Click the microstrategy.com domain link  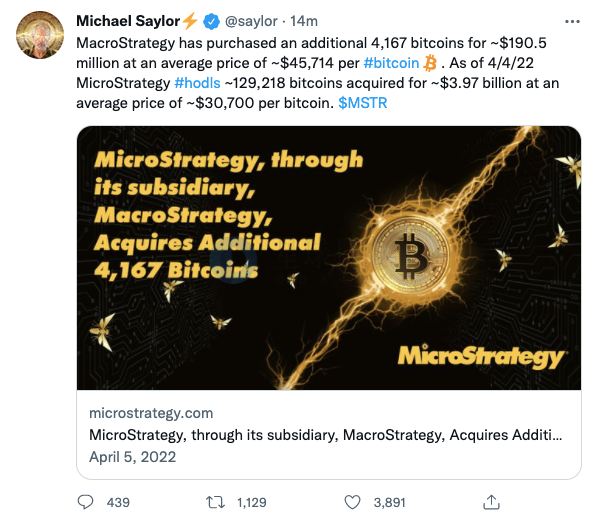pyautogui.click(x=151, y=413)
